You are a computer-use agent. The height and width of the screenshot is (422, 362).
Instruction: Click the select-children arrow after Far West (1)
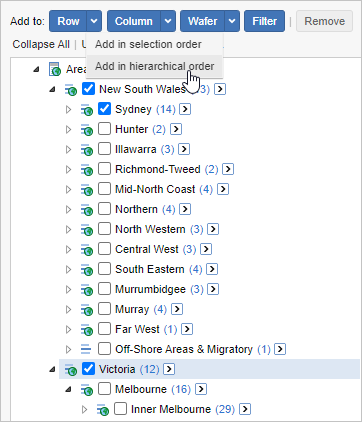(x=187, y=329)
